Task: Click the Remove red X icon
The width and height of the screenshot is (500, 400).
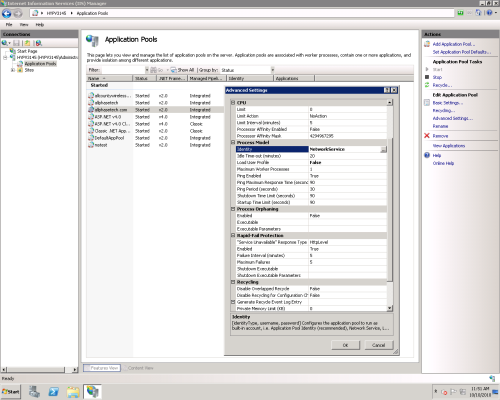Action: tap(427, 136)
